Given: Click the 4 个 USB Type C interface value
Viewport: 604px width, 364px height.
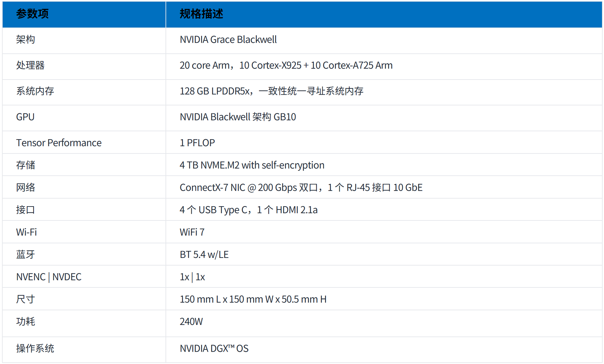Looking at the screenshot, I should tap(248, 210).
